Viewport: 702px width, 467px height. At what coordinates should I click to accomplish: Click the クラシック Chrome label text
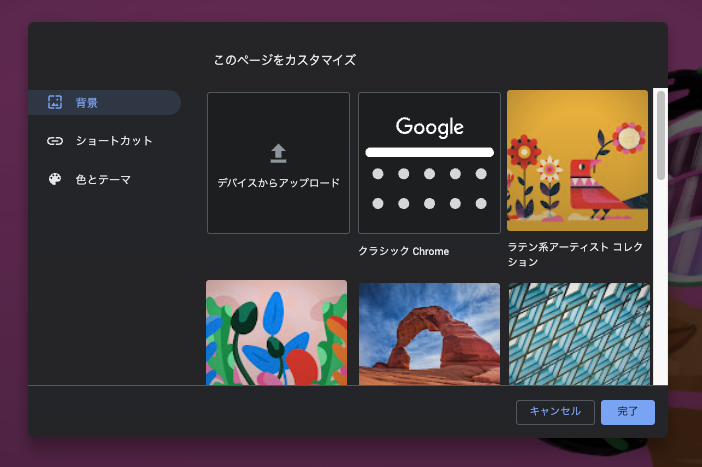[x=403, y=251]
